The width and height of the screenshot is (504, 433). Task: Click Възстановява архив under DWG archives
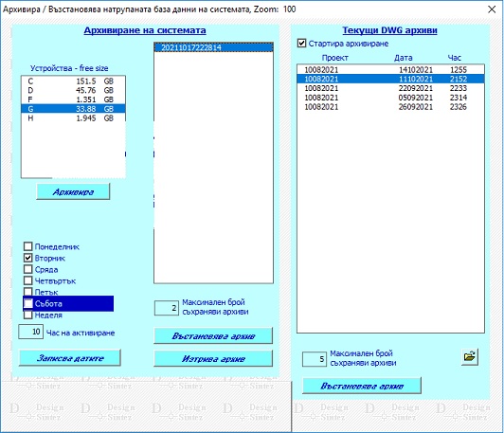point(362,386)
